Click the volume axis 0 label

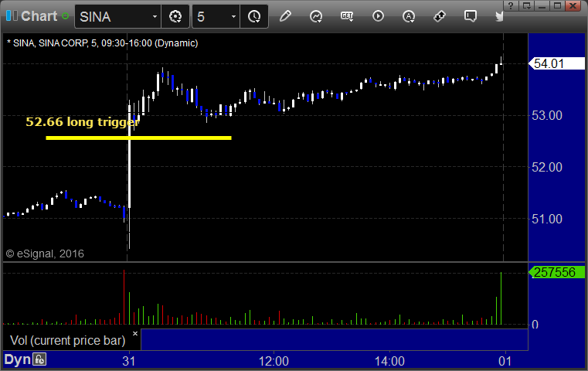coord(535,325)
